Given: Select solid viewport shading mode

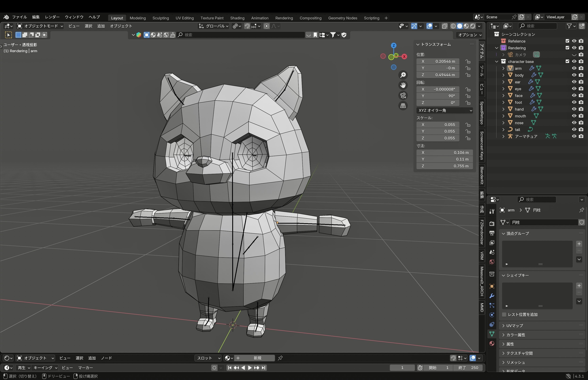Looking at the screenshot, I should pos(459,26).
